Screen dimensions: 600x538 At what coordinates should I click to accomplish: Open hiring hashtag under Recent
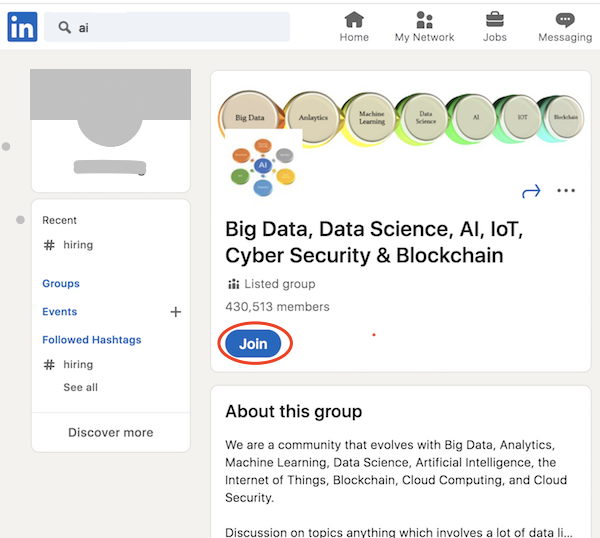pyautogui.click(x=78, y=245)
